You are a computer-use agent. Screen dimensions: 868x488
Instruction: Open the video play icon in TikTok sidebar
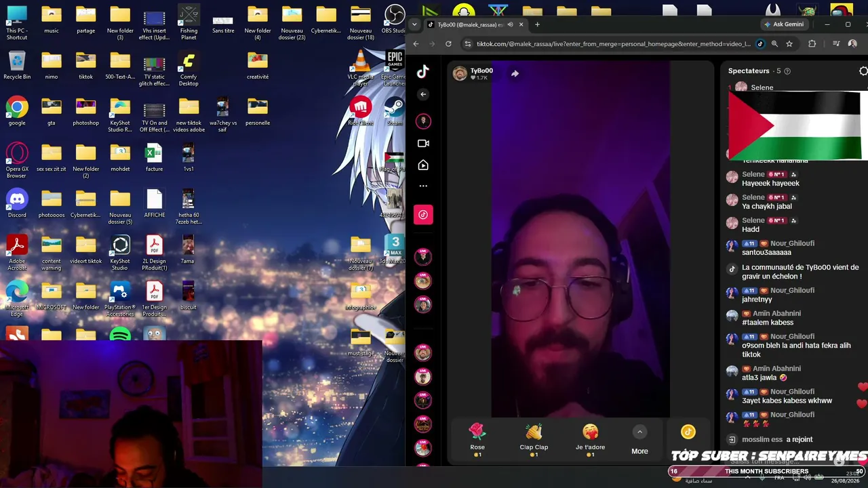click(x=423, y=165)
